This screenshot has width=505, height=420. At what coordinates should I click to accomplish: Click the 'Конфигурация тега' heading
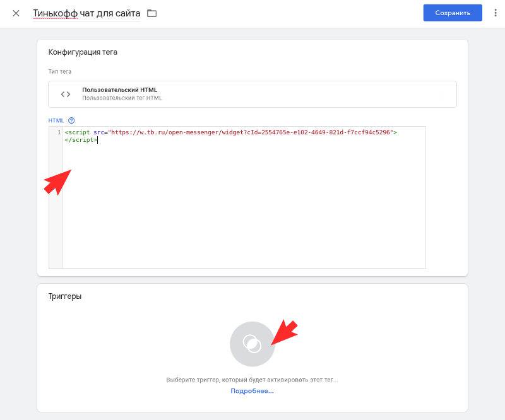tap(83, 52)
